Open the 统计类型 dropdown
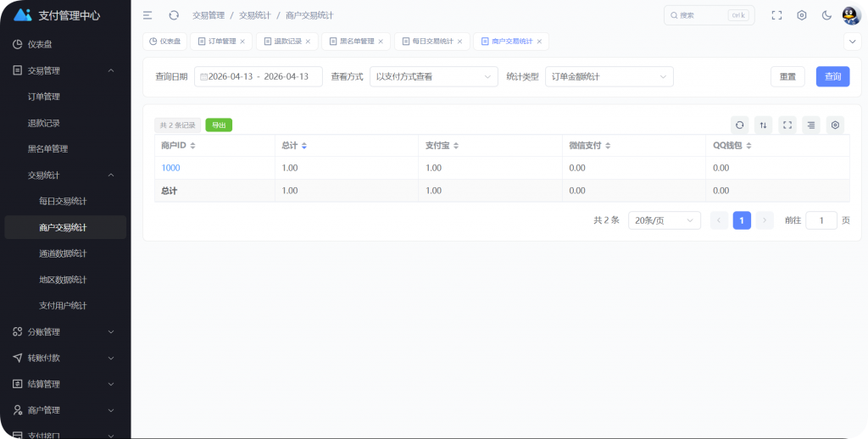The image size is (868, 439). coord(609,77)
